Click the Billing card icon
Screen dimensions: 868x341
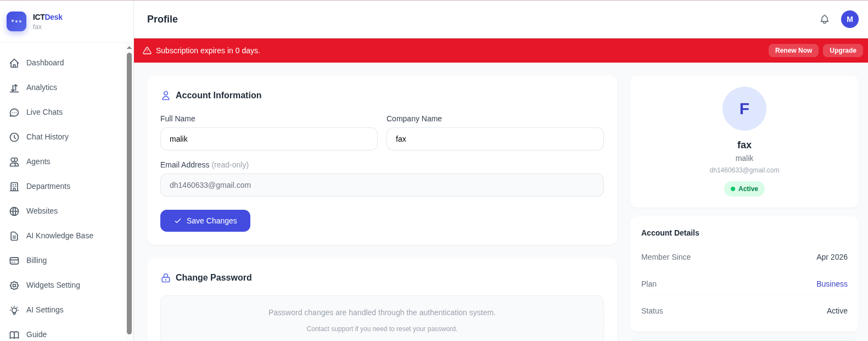(x=14, y=261)
